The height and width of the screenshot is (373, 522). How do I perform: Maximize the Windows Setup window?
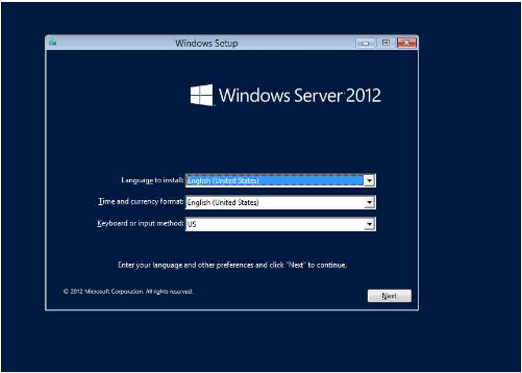(x=386, y=43)
